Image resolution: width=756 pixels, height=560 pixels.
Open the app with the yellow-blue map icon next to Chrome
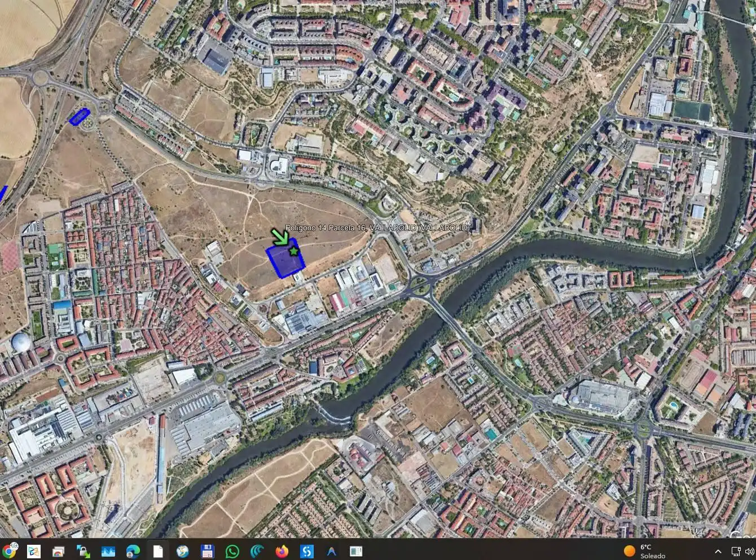click(x=33, y=551)
